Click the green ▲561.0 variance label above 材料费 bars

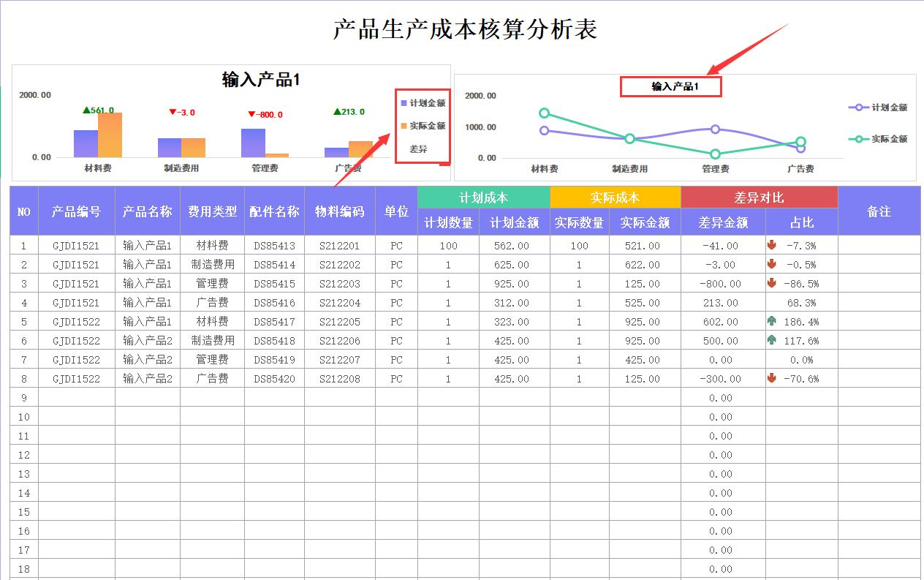[x=97, y=111]
